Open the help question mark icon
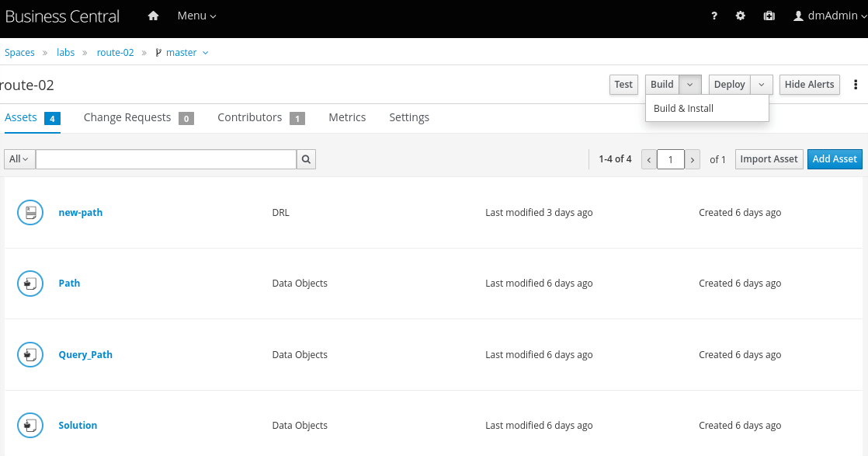This screenshot has width=868, height=456. (x=714, y=16)
